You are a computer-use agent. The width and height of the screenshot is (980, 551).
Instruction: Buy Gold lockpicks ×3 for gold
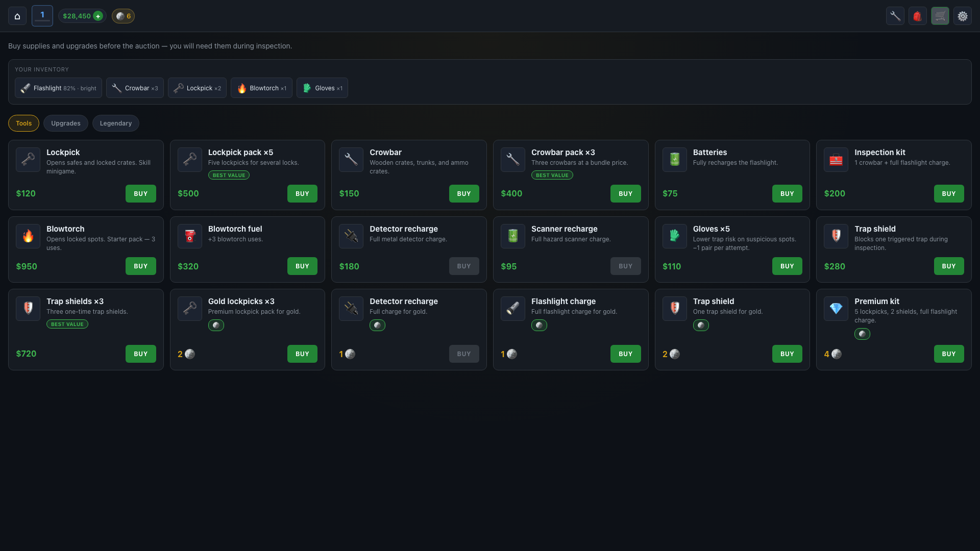302,354
